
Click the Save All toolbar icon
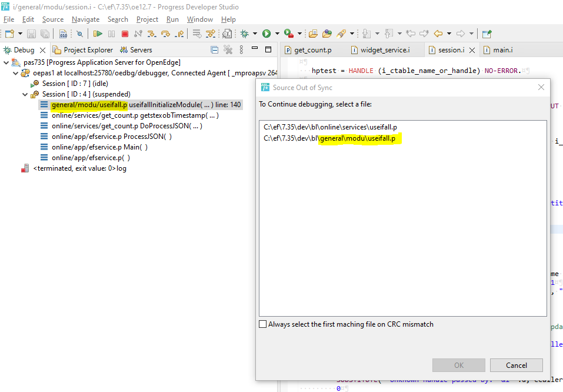pyautogui.click(x=45, y=34)
